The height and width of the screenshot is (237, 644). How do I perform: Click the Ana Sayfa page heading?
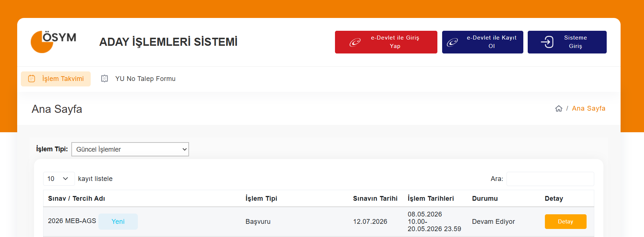pyautogui.click(x=57, y=109)
